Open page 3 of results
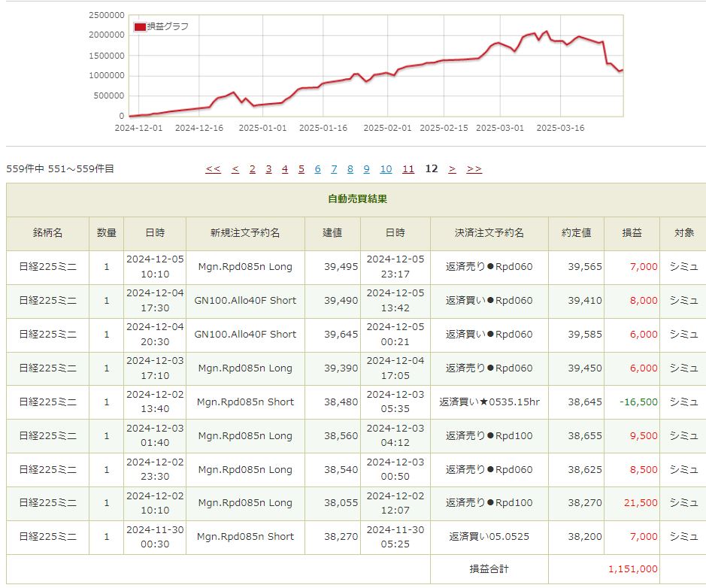Screen dimensions: 706x588 (268, 169)
